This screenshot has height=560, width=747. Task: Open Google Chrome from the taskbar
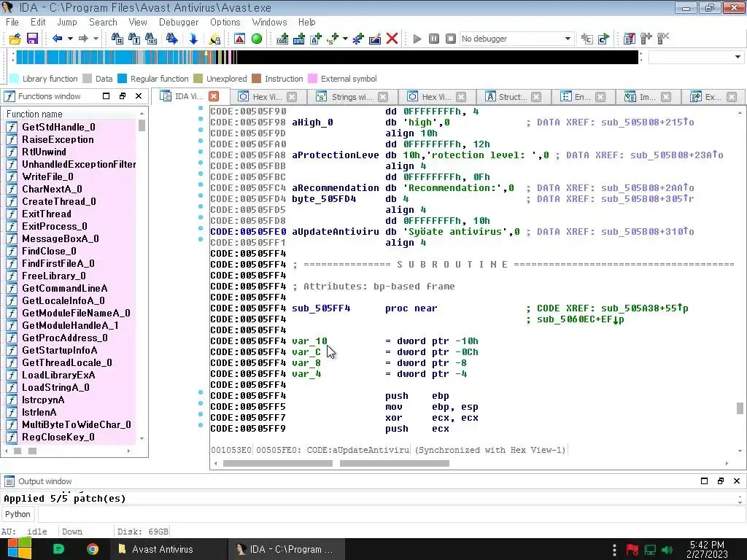(93, 549)
